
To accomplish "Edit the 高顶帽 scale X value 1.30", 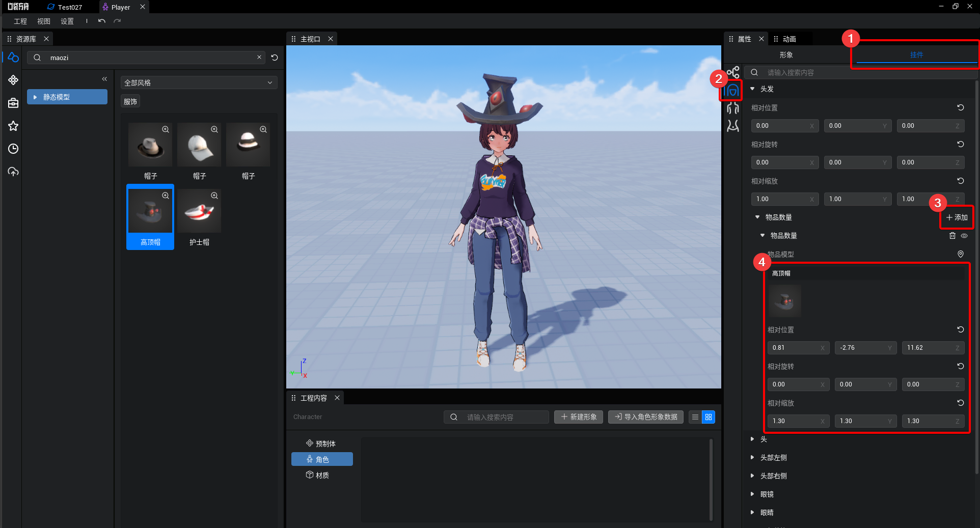I will [x=798, y=421].
